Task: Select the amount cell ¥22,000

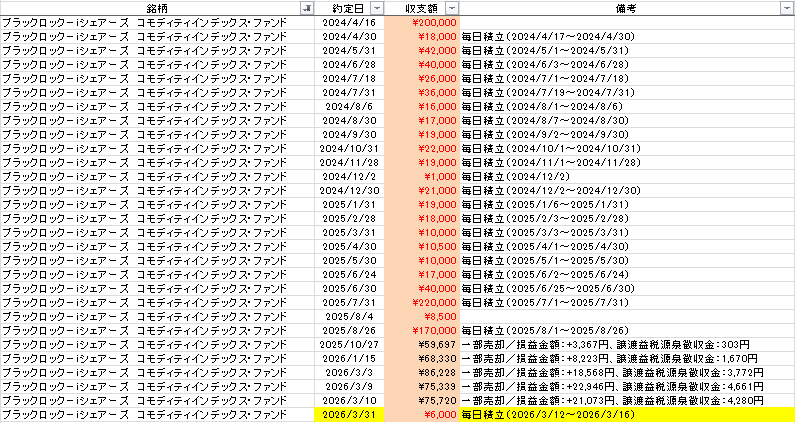Action: coord(421,149)
